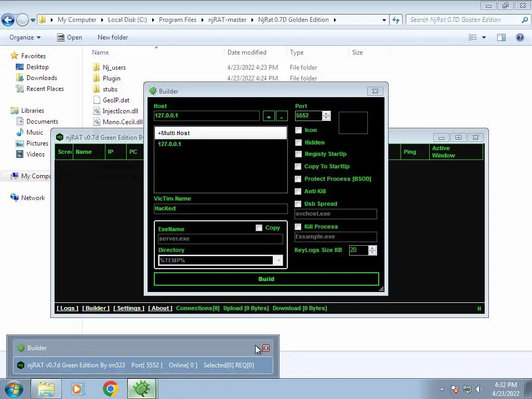Screen dimensions: 532x399
Task: Open Action Center flag tray icon
Action: pyautogui.click(x=455, y=389)
